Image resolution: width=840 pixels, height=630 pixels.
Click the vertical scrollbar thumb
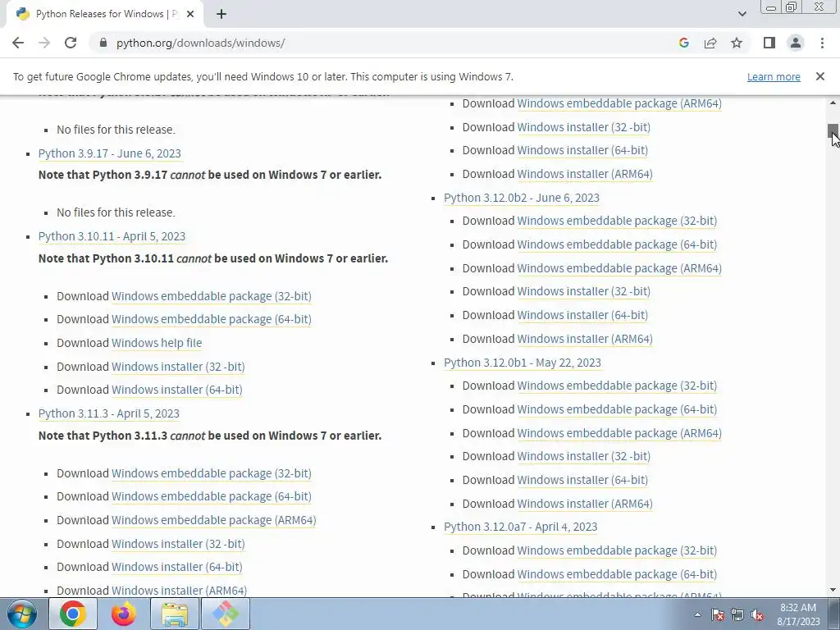click(x=833, y=130)
